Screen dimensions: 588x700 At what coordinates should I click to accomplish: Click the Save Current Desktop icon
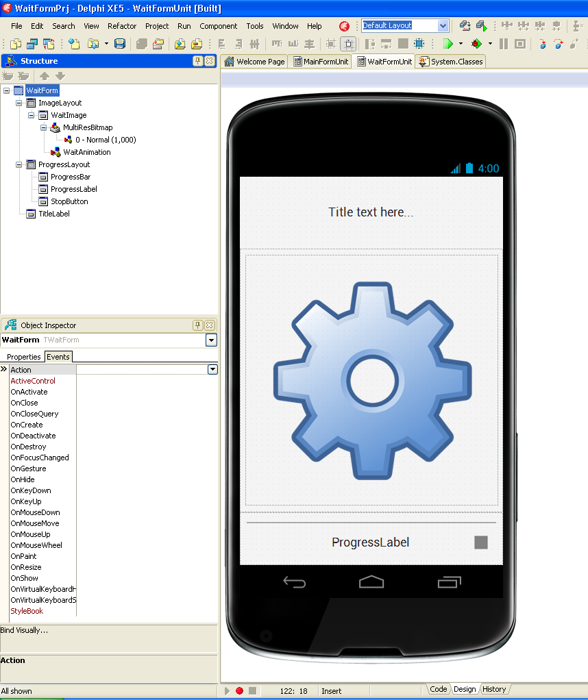465,26
